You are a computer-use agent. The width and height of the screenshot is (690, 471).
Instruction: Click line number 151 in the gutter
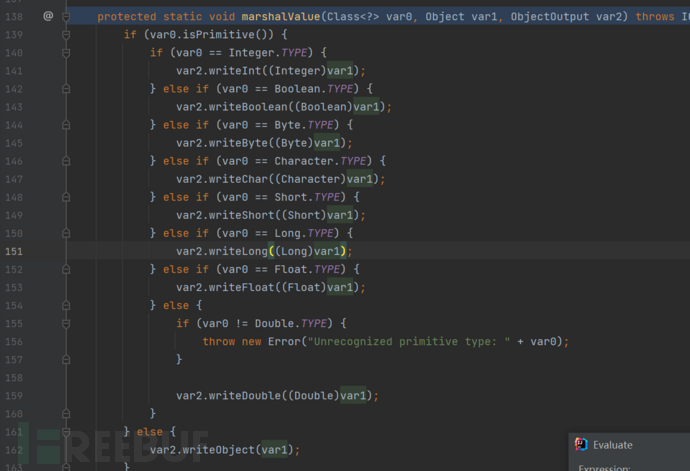14,251
